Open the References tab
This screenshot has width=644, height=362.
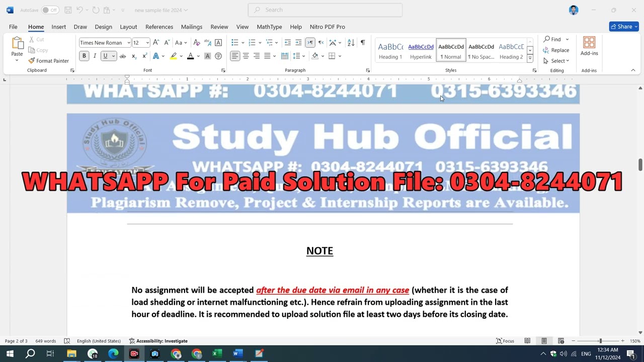pyautogui.click(x=159, y=27)
